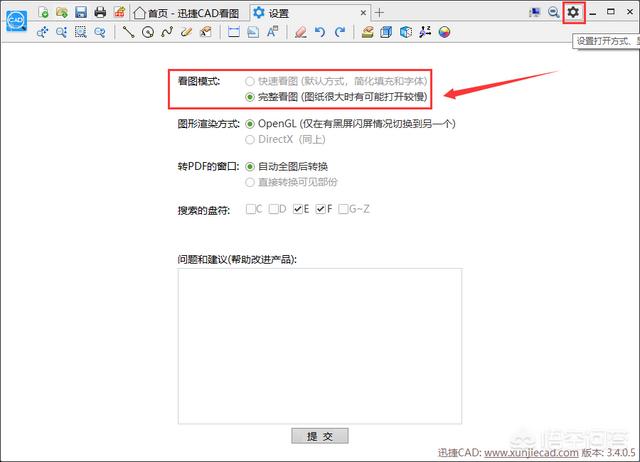Check the D drive checkbox

click(273, 209)
